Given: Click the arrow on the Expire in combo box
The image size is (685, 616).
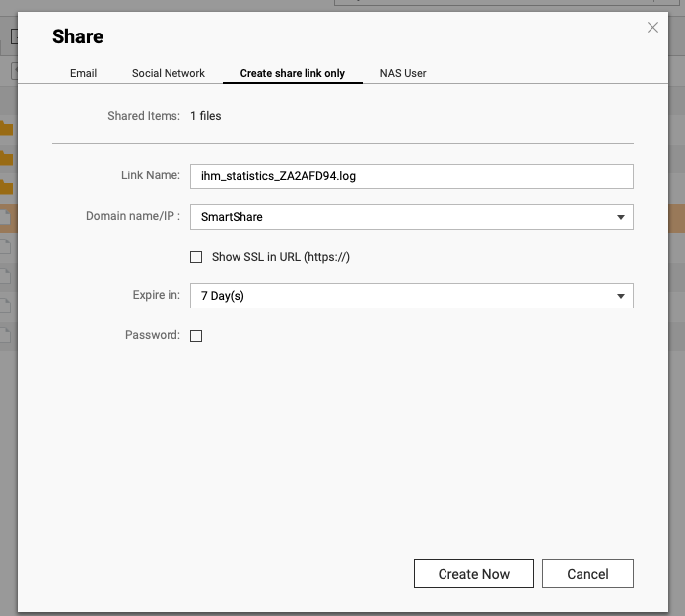Looking at the screenshot, I should pyautogui.click(x=620, y=296).
